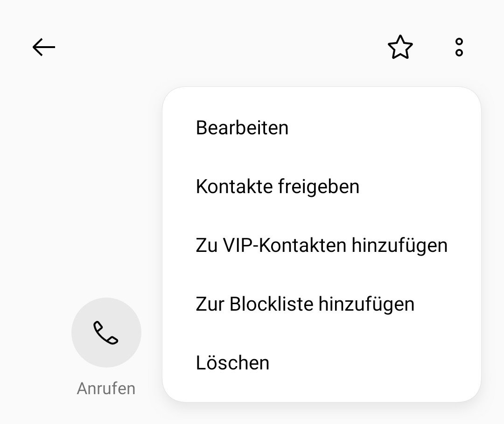Close the menu via the vertical dots button
The image size is (504, 424).
(459, 47)
